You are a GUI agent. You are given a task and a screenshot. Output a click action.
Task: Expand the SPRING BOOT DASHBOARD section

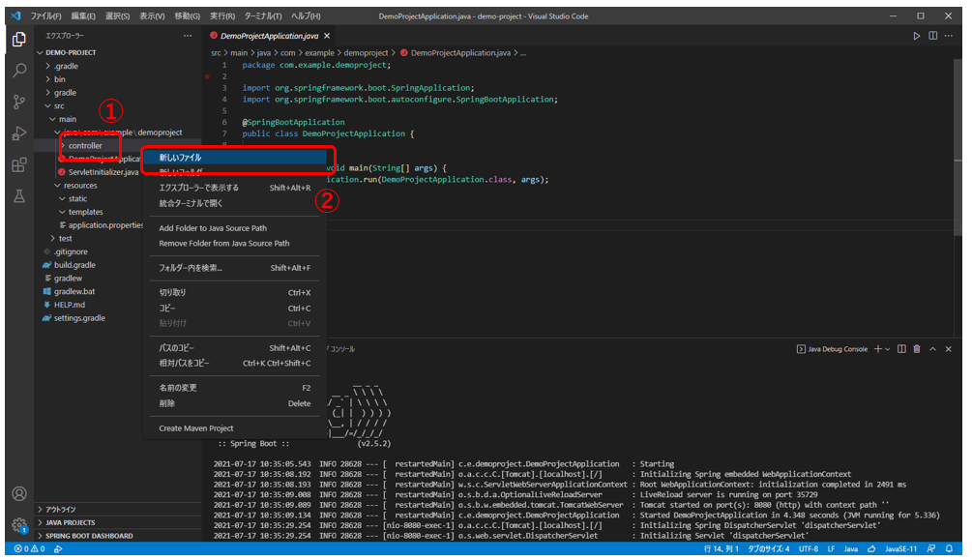tap(118, 536)
